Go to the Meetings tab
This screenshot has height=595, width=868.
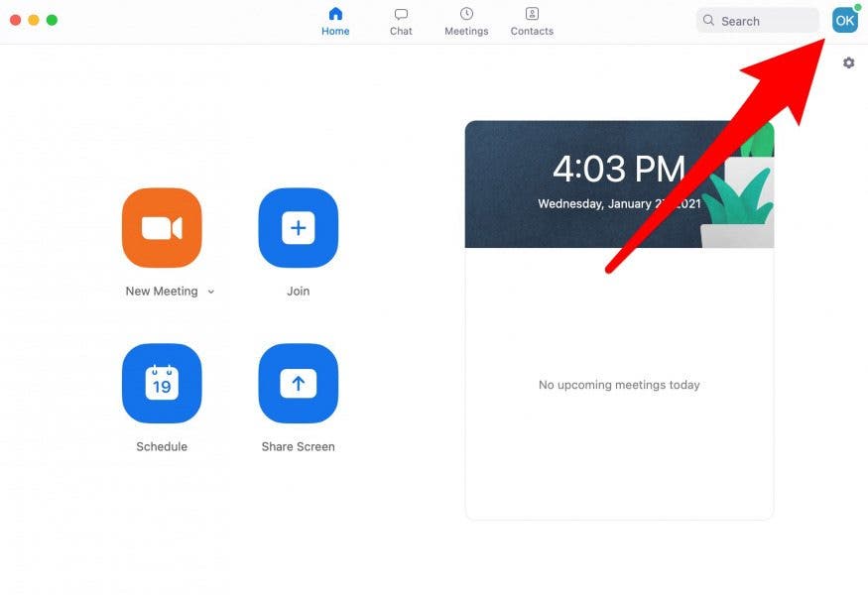click(466, 21)
